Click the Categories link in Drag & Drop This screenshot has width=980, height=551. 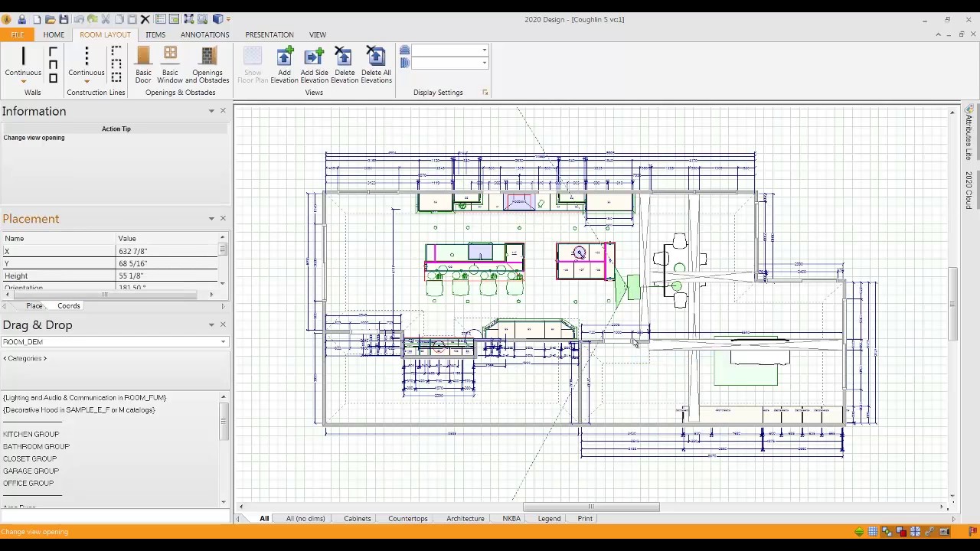point(25,358)
